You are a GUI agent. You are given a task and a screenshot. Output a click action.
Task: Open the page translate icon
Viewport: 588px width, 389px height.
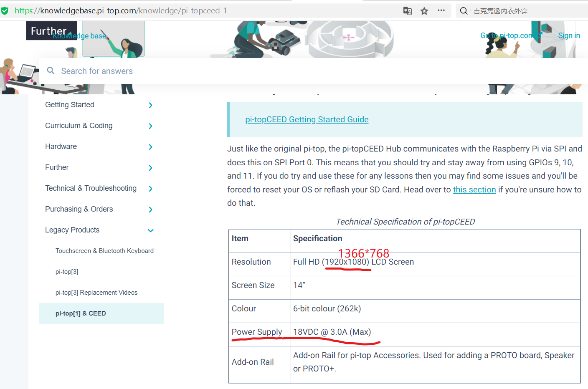(408, 11)
